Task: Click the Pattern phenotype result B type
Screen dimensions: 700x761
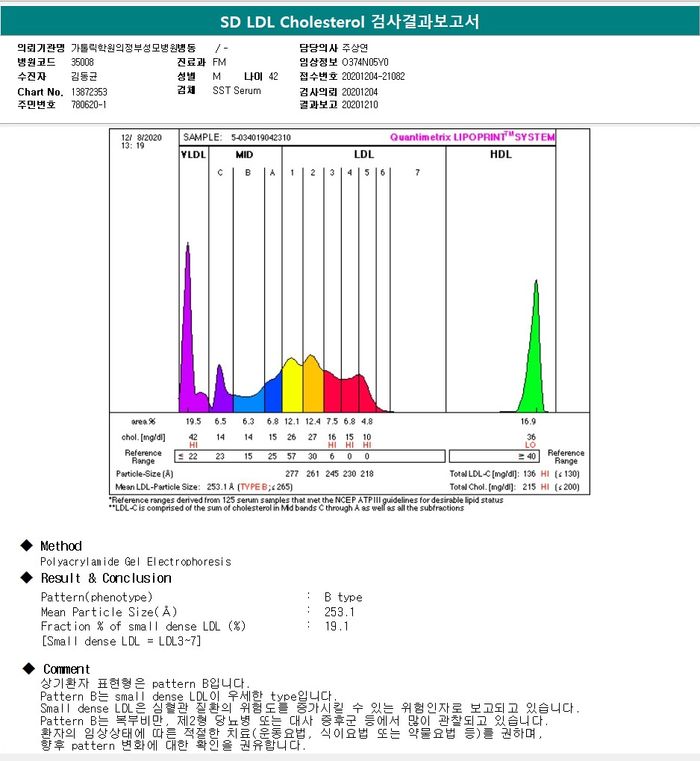Action: click(x=343, y=597)
